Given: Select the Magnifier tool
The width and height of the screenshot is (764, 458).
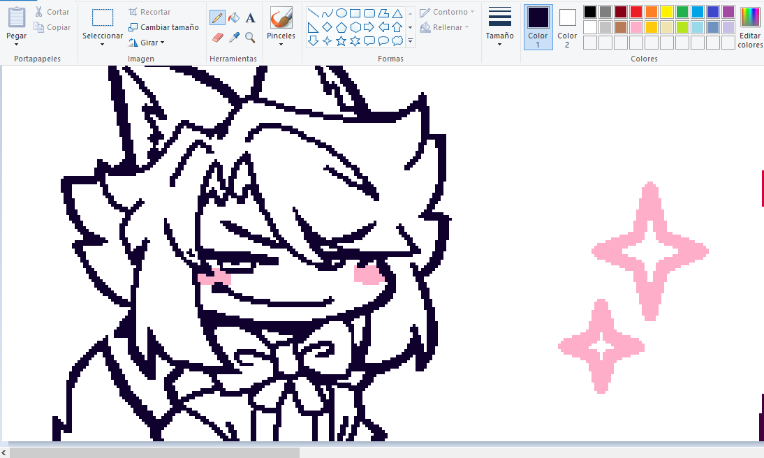Looking at the screenshot, I should click(250, 38).
